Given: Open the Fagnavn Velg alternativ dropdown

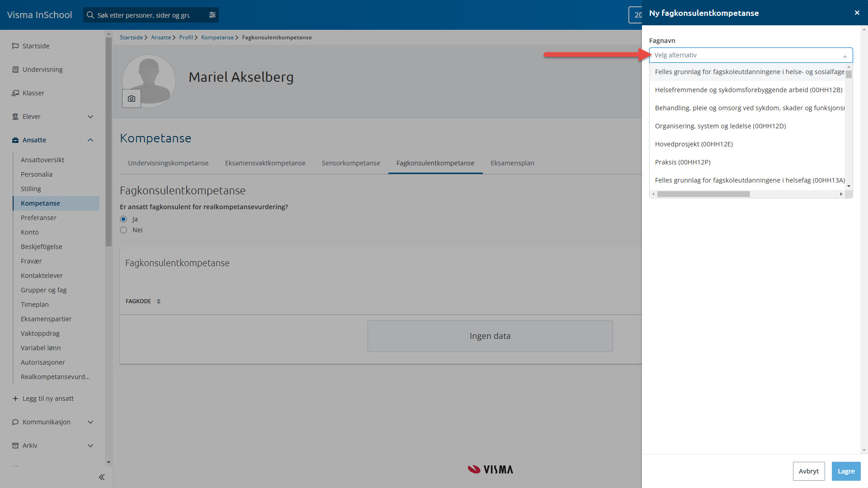Looking at the screenshot, I should click(x=750, y=55).
